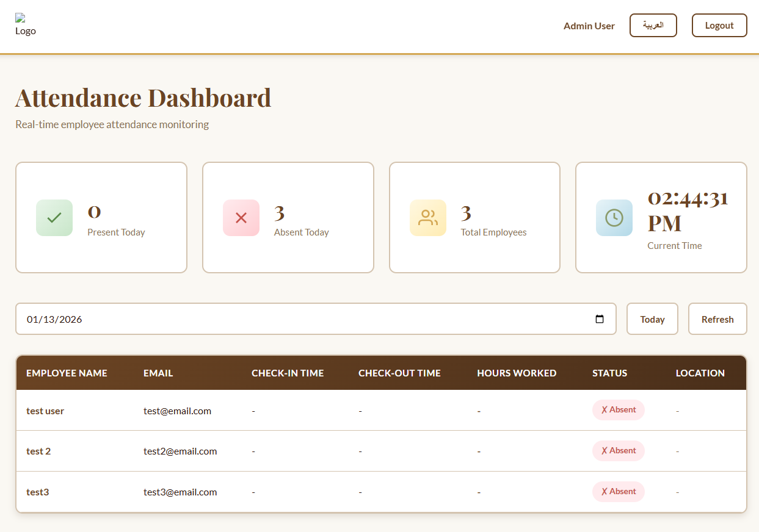Click the Status column header
Viewport: 759px width, 532px height.
[x=609, y=373]
